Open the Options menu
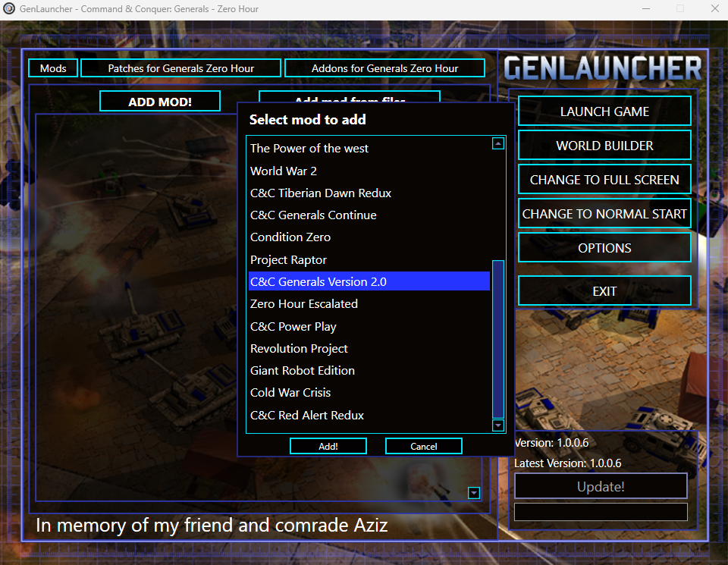The height and width of the screenshot is (565, 728). [x=604, y=247]
